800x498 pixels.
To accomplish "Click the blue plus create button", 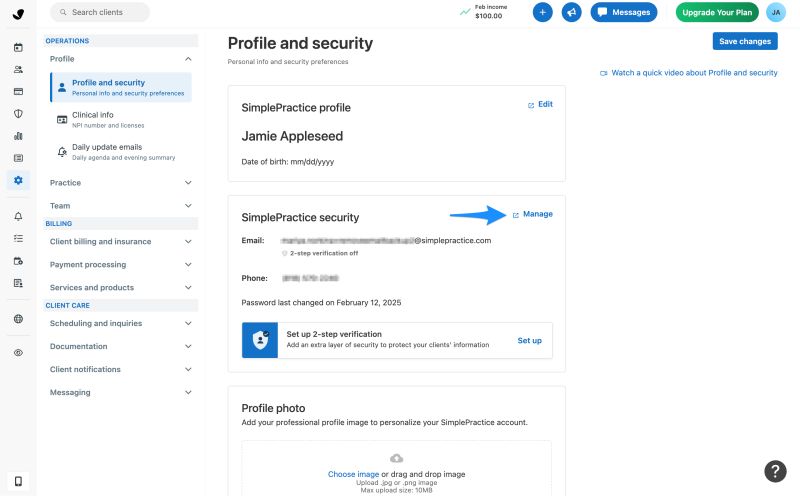I will pyautogui.click(x=542, y=12).
